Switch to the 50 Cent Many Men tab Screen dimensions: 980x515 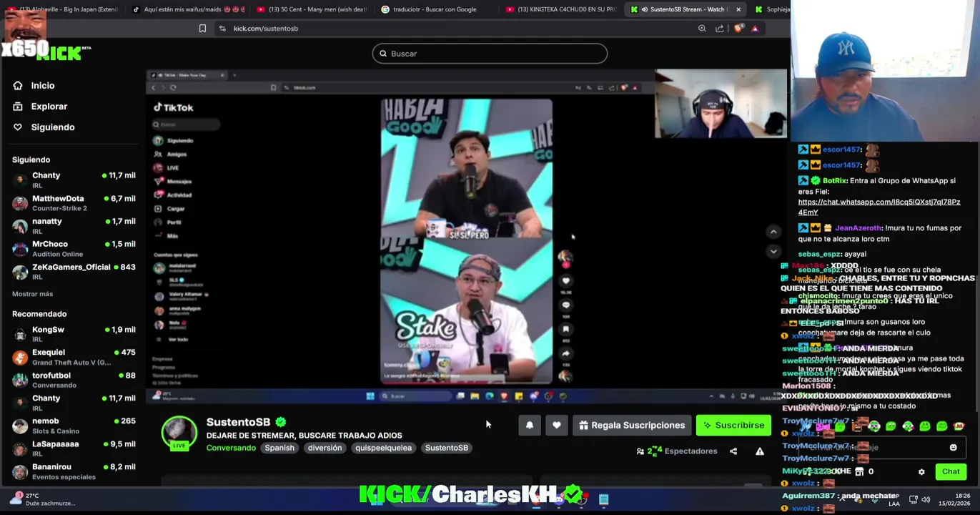[x=311, y=9]
